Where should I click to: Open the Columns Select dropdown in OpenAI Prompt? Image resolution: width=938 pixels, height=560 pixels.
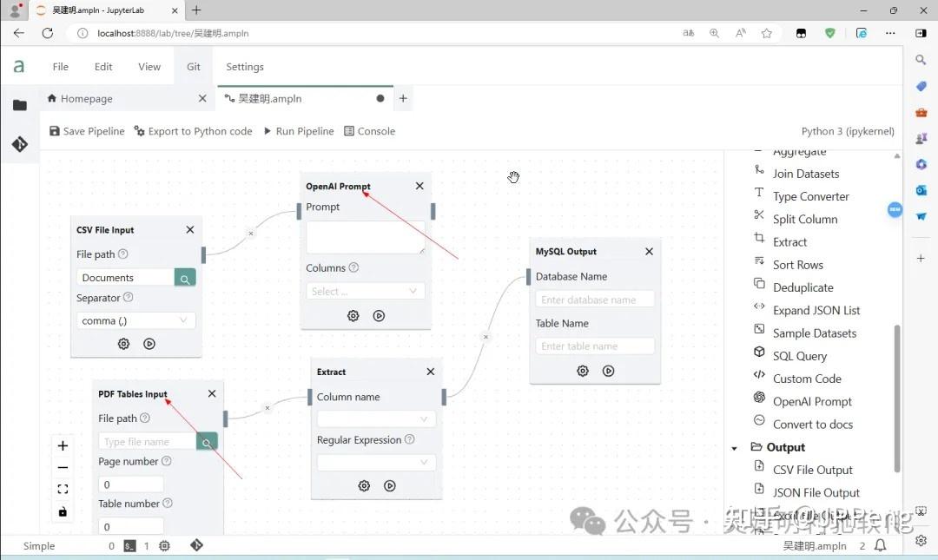point(365,291)
